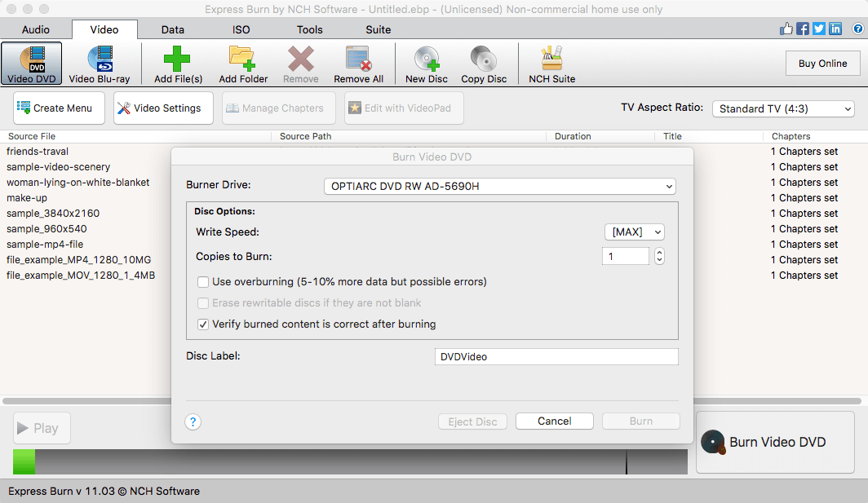Switch to the Audio tab
This screenshot has height=503, width=868.
coord(36,29)
